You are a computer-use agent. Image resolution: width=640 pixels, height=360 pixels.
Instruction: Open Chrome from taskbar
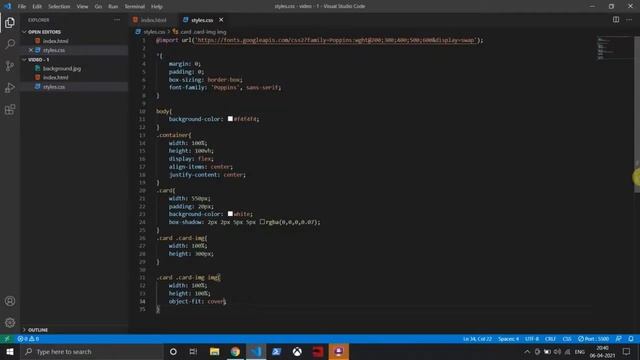coord(235,351)
